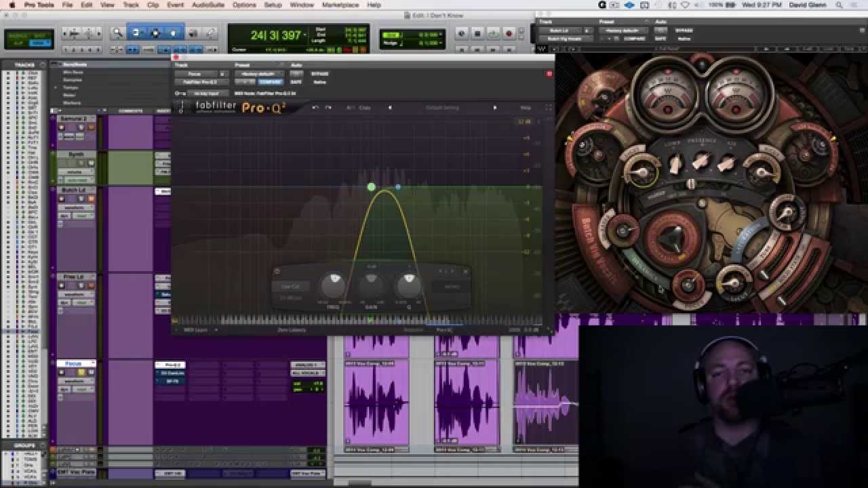The image size is (868, 488).
Task: Close the Pro-Q 2 band controls panel
Action: coord(465,272)
